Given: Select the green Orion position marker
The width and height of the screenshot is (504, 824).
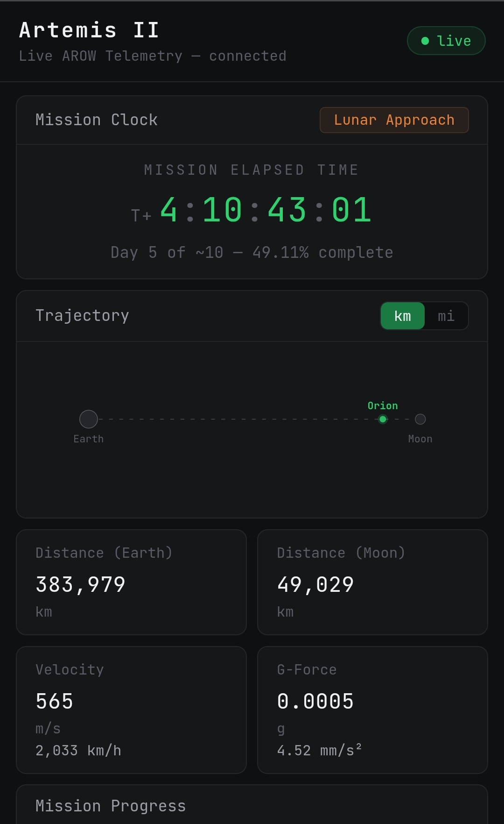Looking at the screenshot, I should [x=383, y=419].
